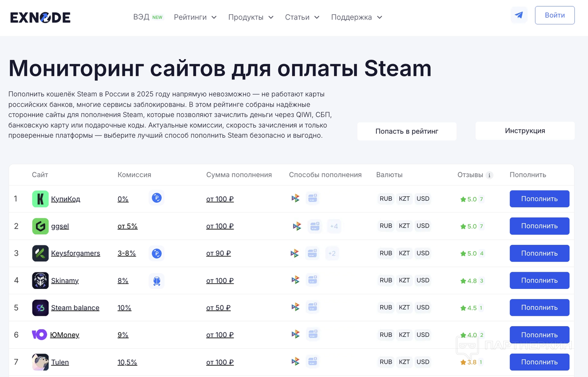
Task: Click the RUB currency tag in Tulen row
Action: tap(386, 362)
